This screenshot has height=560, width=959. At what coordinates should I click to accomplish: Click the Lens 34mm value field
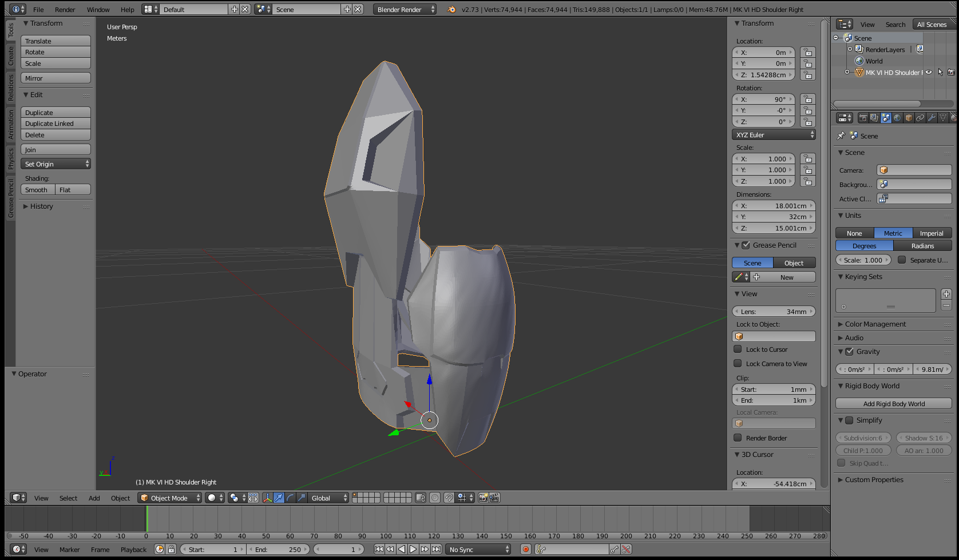coord(774,312)
